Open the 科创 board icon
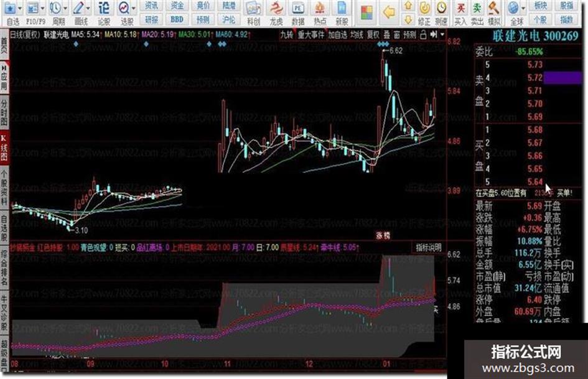 click(253, 9)
